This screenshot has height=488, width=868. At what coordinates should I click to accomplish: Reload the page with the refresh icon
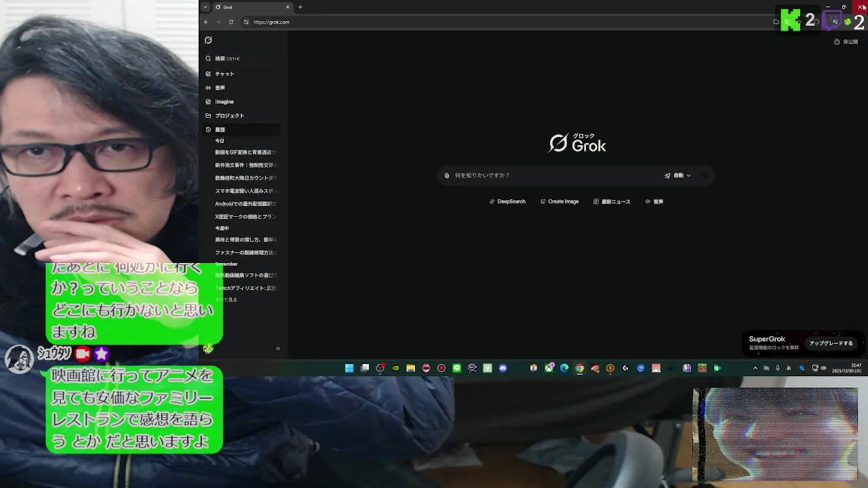231,22
